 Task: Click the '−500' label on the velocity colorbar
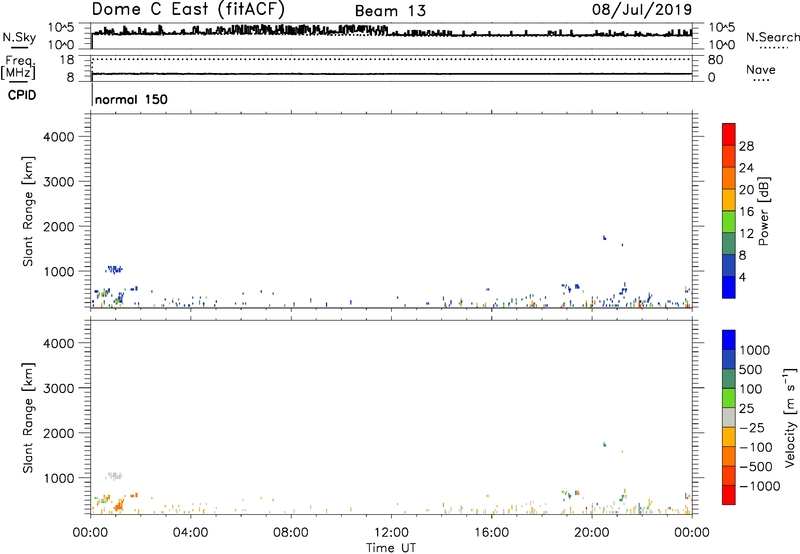[x=756, y=467]
